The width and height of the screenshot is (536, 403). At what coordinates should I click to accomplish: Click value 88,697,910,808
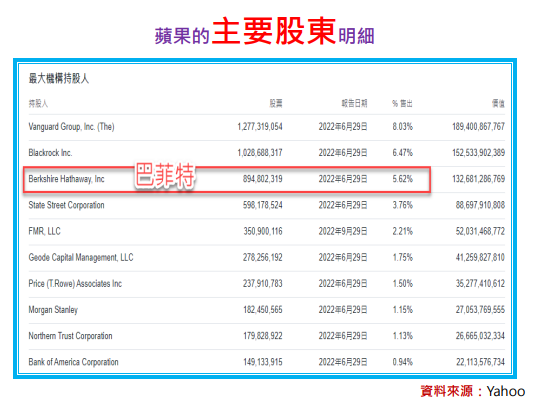tap(480, 205)
